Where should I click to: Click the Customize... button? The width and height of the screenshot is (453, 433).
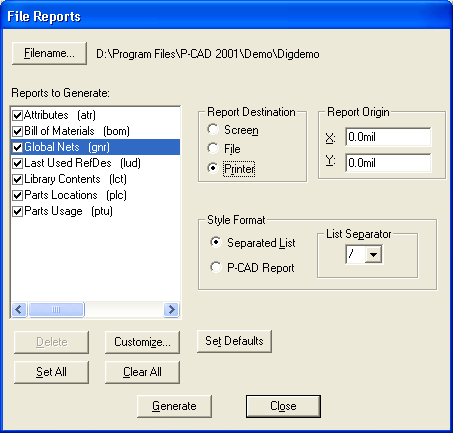click(x=142, y=342)
